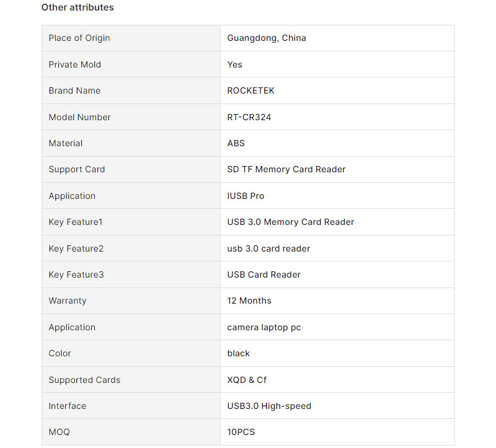Image resolution: width=496 pixels, height=448 pixels.
Task: Select 'SD TF Memory Card Reader' text
Action: [x=286, y=169]
